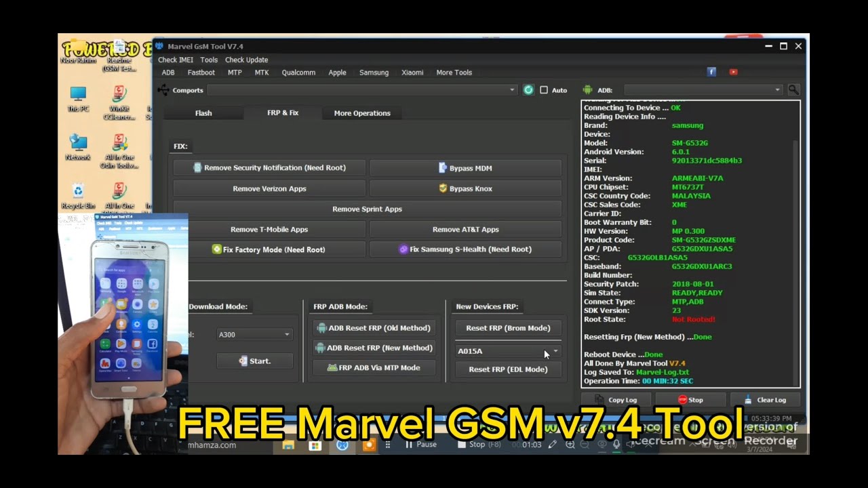868x488 pixels.
Task: Click the Stop sign icon in log panel
Action: (683, 400)
